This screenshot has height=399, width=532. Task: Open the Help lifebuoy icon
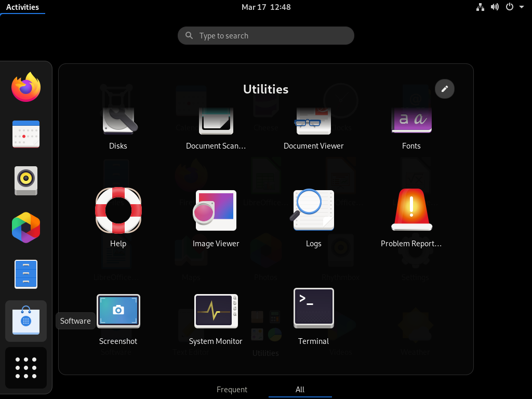click(118, 210)
